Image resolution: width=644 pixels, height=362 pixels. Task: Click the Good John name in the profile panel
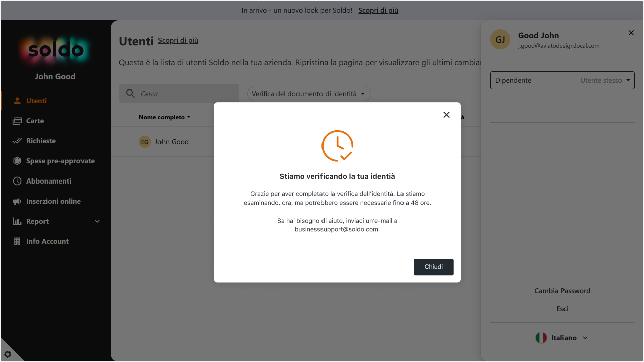coord(538,35)
